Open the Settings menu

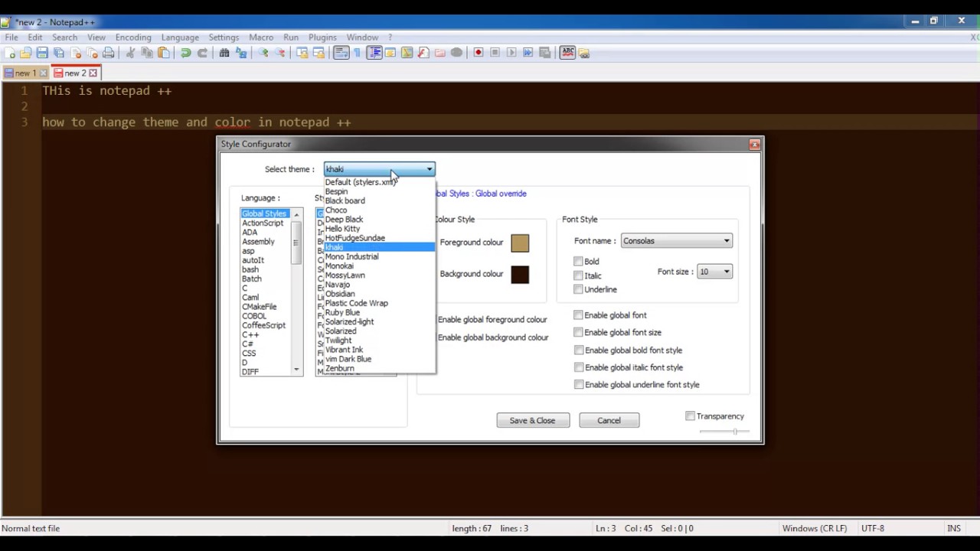coord(224,37)
